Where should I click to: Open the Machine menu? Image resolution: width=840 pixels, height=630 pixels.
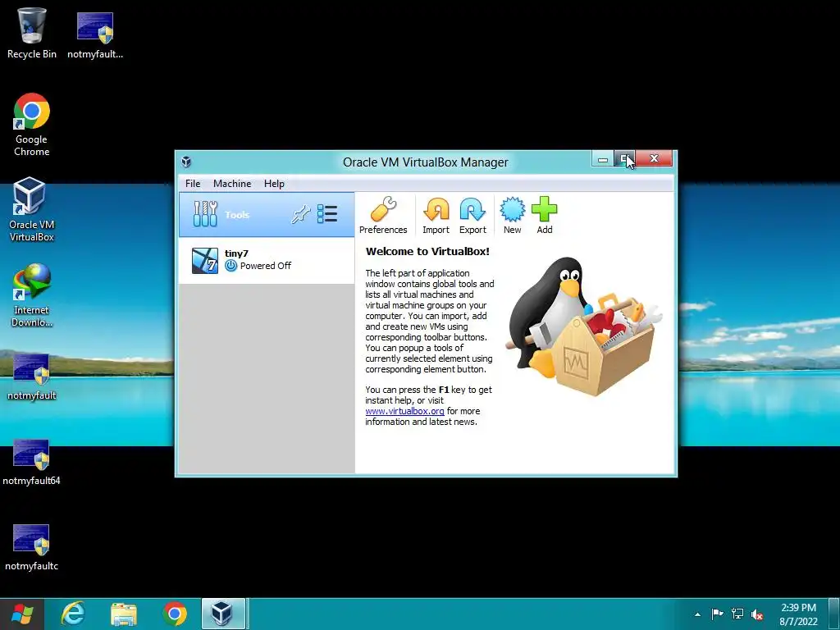[x=232, y=183]
